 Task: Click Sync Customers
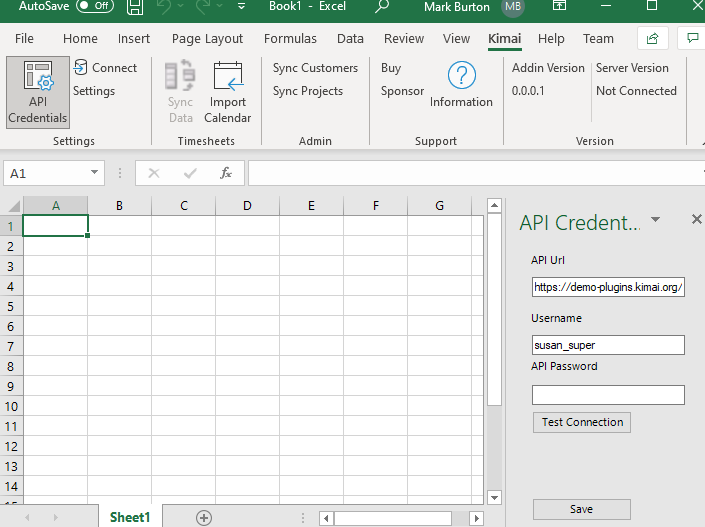[315, 68]
